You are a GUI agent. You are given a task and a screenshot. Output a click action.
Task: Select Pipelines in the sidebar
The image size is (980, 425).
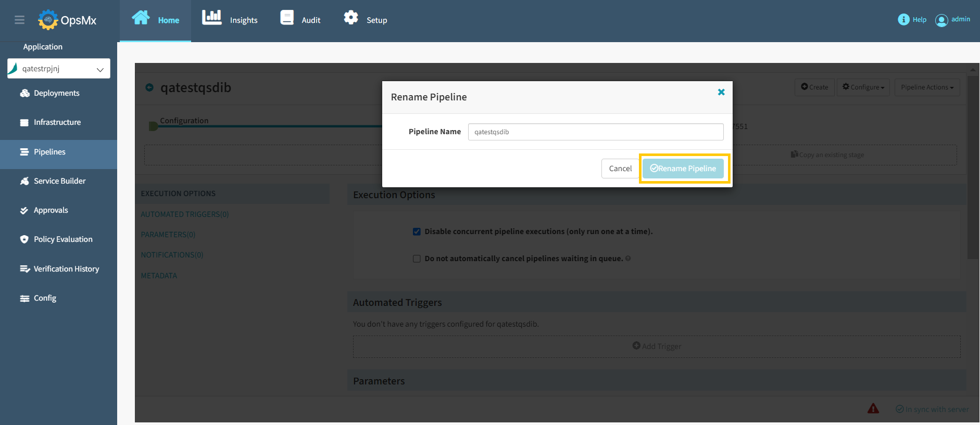[x=49, y=152]
